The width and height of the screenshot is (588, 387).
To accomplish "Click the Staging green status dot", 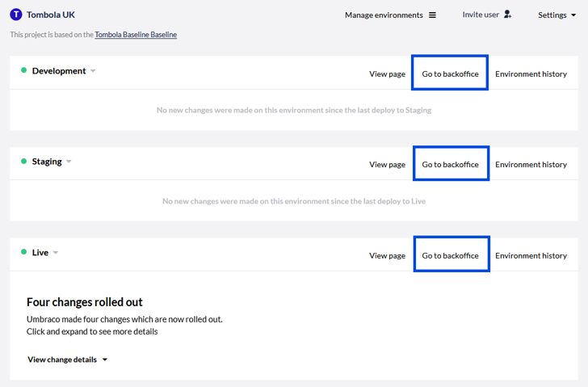I will tap(23, 162).
